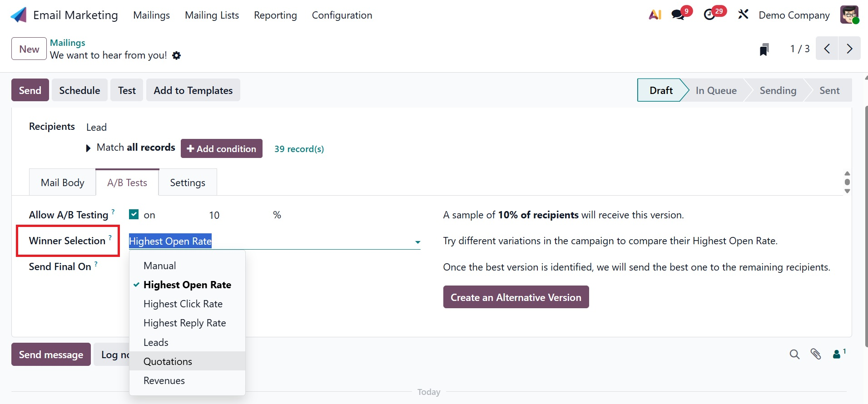Select Highest Click Rate from the dropdown

[x=183, y=304]
